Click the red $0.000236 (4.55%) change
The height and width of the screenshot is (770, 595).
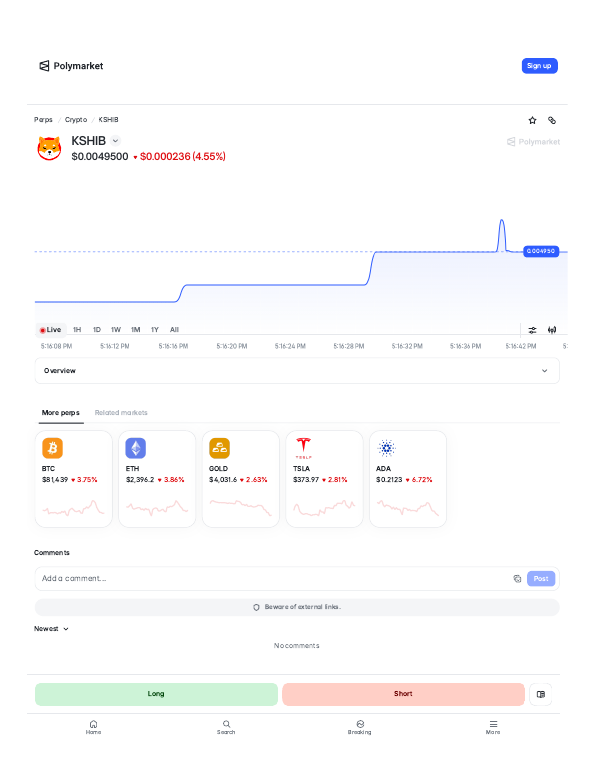180,157
